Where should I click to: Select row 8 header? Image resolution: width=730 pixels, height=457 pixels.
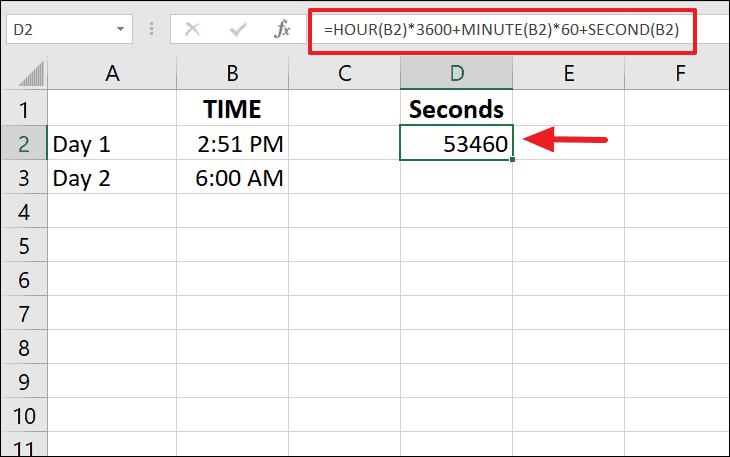point(24,348)
